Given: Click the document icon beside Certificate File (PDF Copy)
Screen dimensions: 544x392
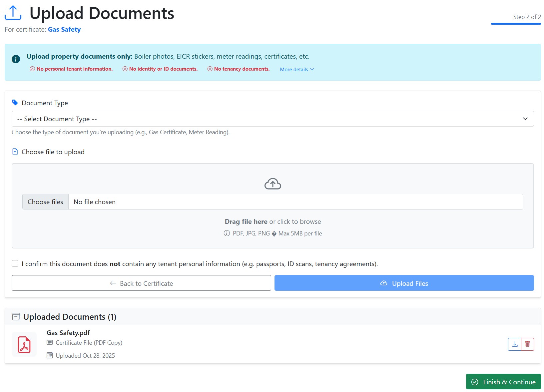Looking at the screenshot, I should (x=50, y=342).
